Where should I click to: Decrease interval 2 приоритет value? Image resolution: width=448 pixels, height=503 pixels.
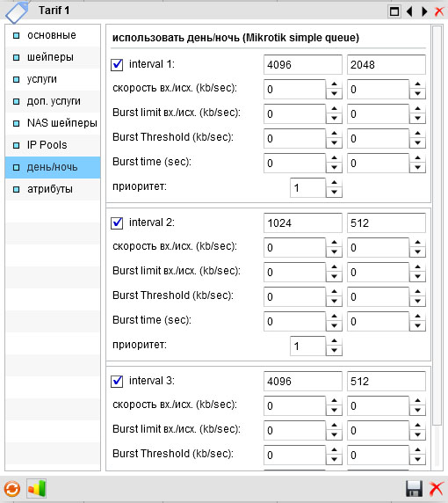(334, 351)
